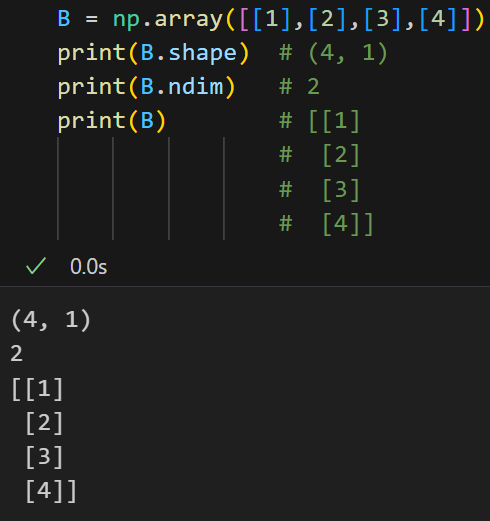Click the comment # [4]]
Screen dimensions: 490x521
(326, 224)
